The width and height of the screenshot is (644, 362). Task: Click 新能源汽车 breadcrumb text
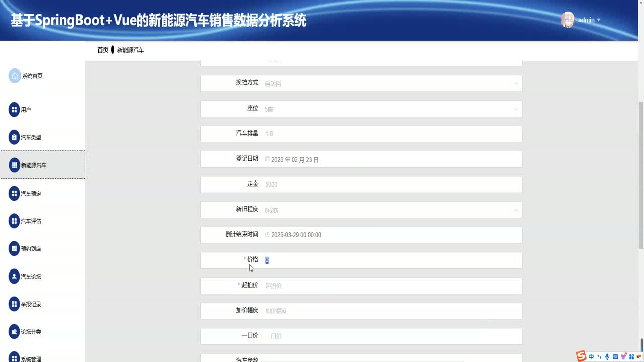click(131, 50)
